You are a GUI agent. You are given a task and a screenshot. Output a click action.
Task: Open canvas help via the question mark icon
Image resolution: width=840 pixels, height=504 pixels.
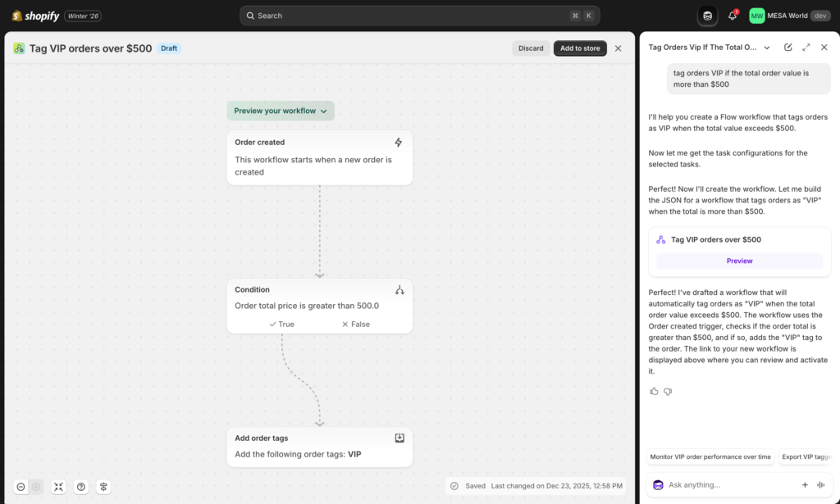click(x=80, y=486)
